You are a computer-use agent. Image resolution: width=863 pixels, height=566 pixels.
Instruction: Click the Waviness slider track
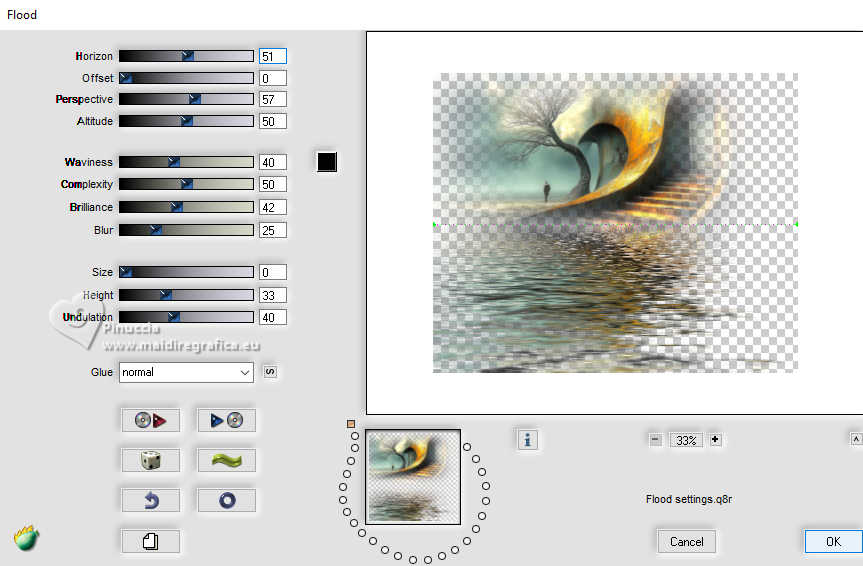coord(186,162)
